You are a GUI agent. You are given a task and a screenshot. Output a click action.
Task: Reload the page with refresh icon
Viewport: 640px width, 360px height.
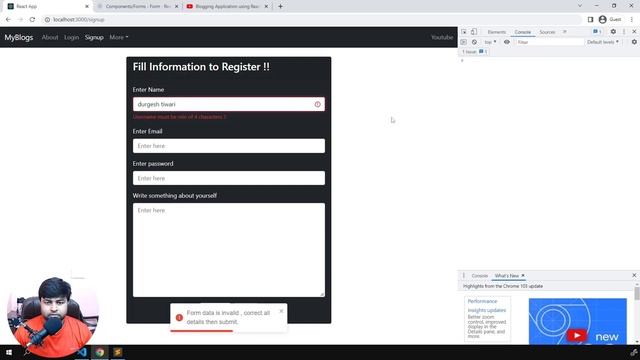click(x=32, y=19)
